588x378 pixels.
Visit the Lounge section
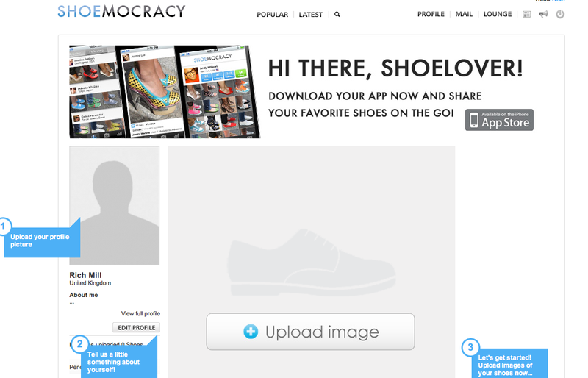[498, 14]
